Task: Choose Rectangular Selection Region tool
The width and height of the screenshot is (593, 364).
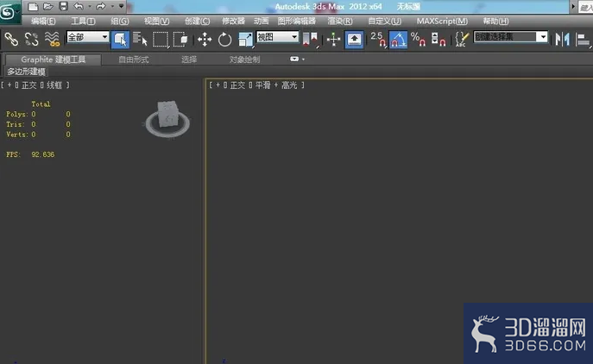Action: [161, 40]
